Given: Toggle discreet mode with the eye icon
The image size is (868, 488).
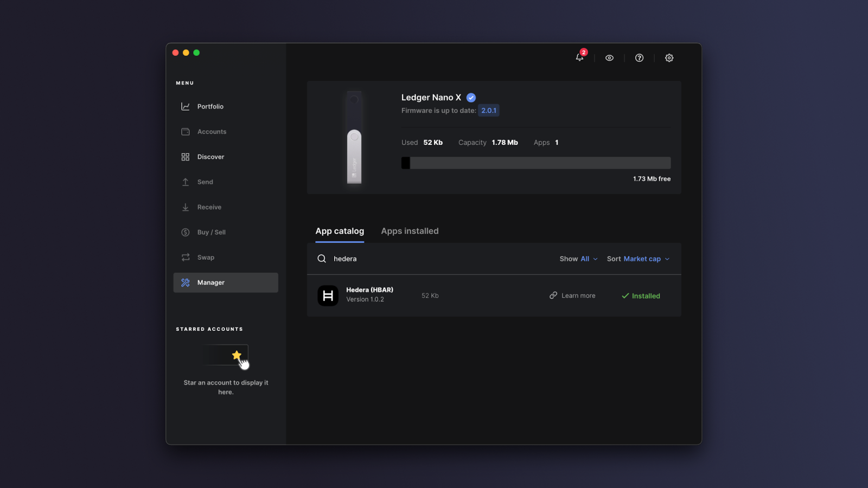Looking at the screenshot, I should pos(609,57).
